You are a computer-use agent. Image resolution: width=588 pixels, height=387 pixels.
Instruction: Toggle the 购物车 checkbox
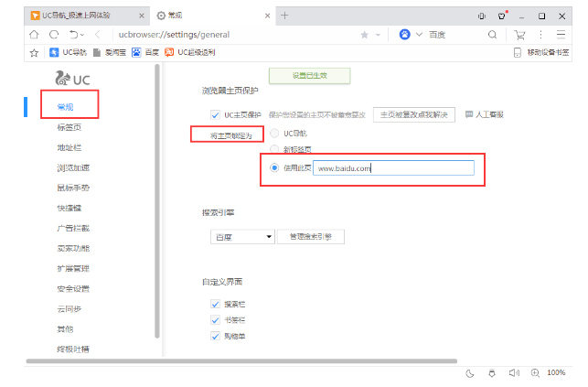coord(215,337)
